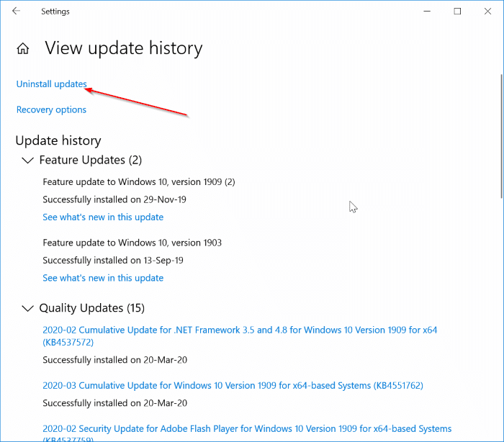Minimize the Settings window
This screenshot has width=504, height=442.
tap(427, 12)
